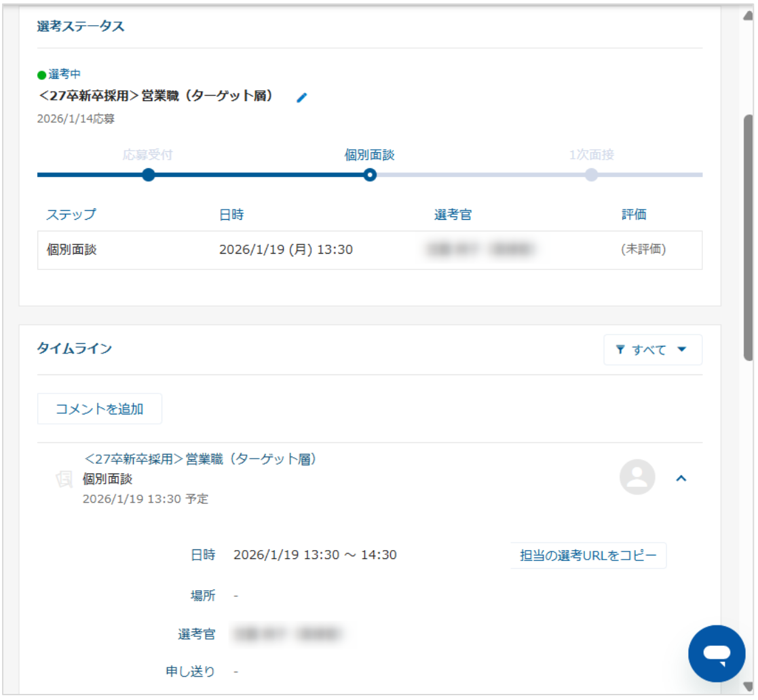Click the interview icon left of timeline entry
The width and height of the screenshot is (758, 700).
coord(64,480)
